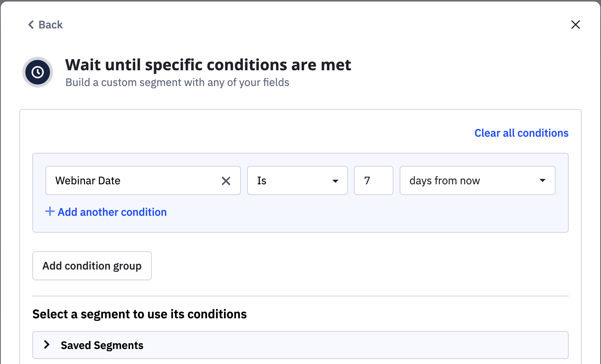Expand the Saved Segments chevron
Viewport: 601px width, 364px height.
click(47, 345)
